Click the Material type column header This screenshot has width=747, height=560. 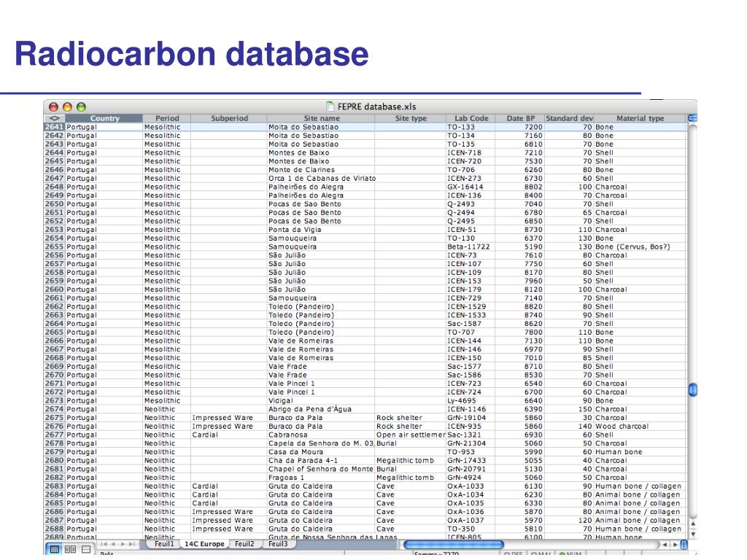tap(640, 118)
